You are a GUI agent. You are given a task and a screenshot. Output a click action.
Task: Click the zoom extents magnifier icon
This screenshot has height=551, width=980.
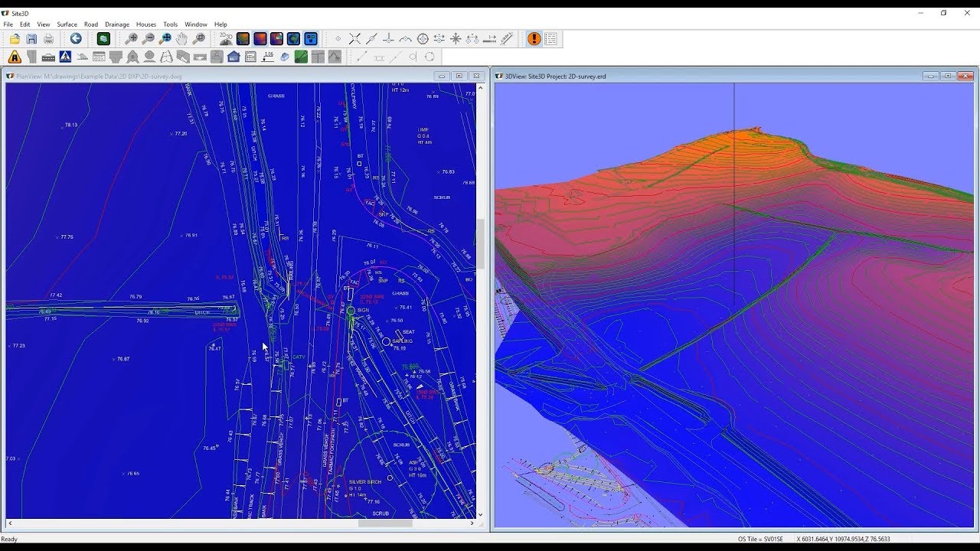click(165, 39)
